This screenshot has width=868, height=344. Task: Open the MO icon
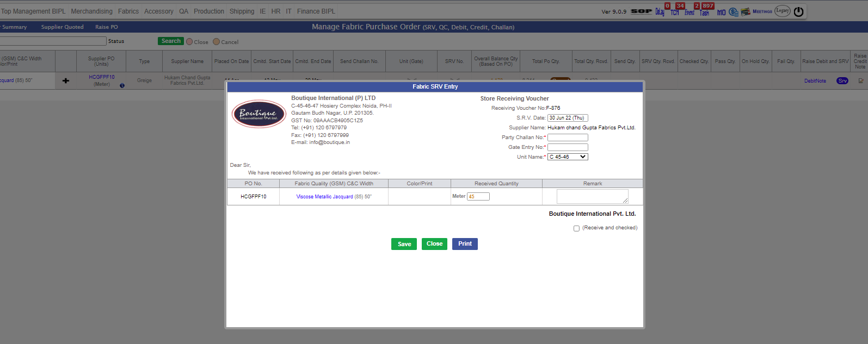[722, 12]
